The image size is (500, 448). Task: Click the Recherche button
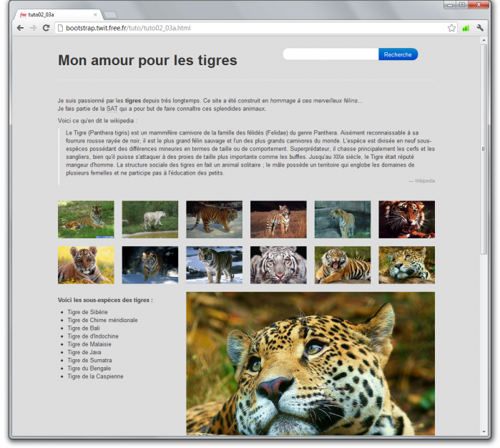(x=398, y=54)
